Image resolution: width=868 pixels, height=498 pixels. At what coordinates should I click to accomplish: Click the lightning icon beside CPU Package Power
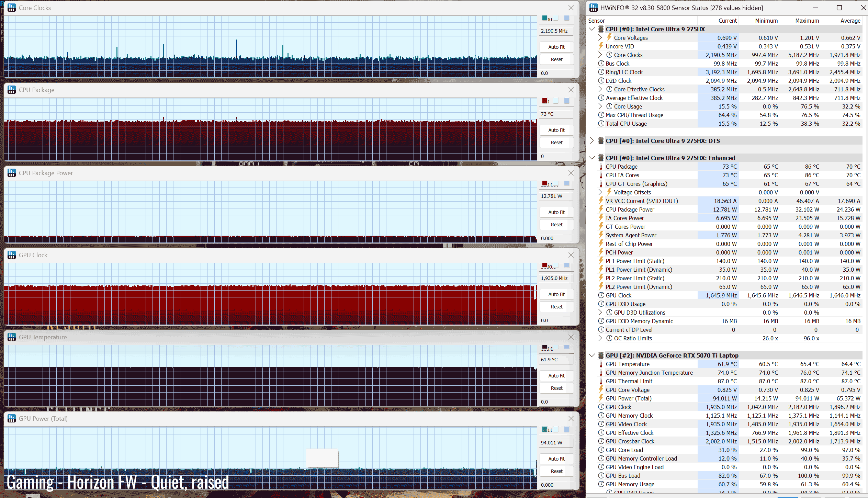tap(601, 209)
